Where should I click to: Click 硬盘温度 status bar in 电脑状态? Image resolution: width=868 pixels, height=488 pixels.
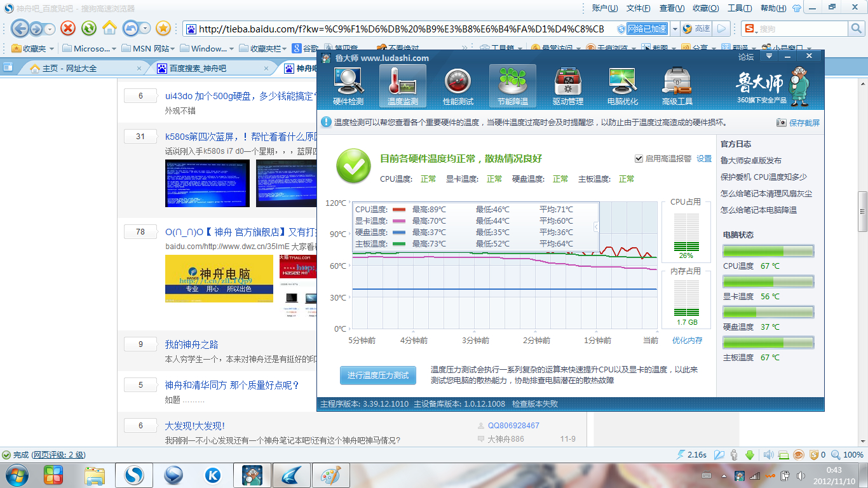pyautogui.click(x=768, y=312)
